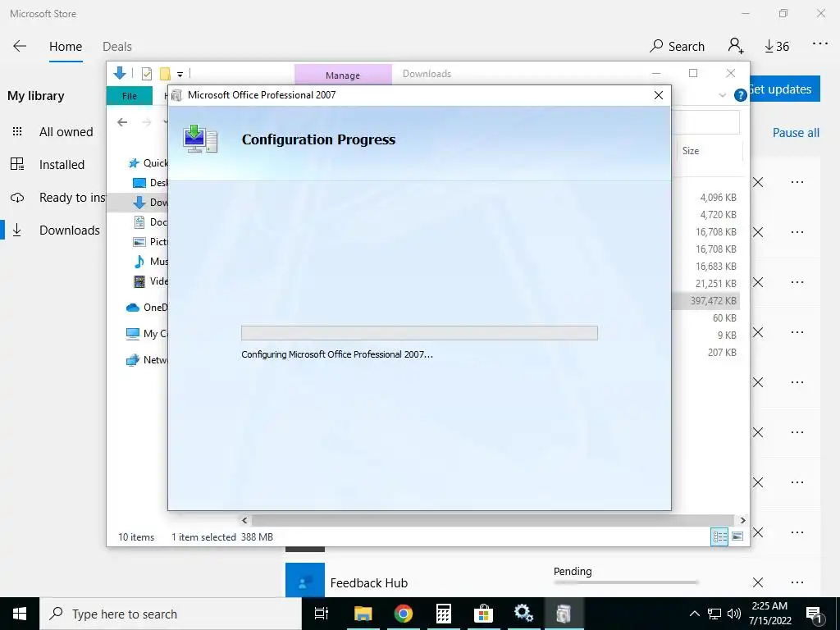Click Office setup configuration progress bar

[419, 333]
